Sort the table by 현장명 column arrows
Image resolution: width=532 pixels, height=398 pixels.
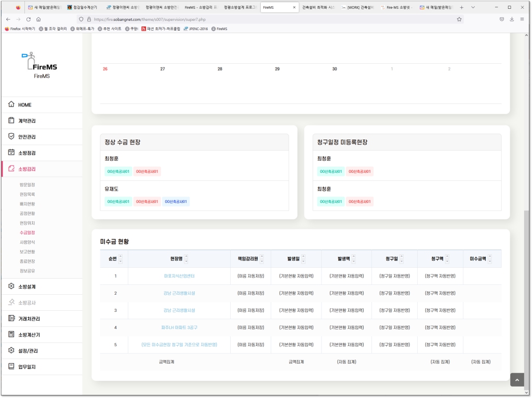(x=187, y=258)
